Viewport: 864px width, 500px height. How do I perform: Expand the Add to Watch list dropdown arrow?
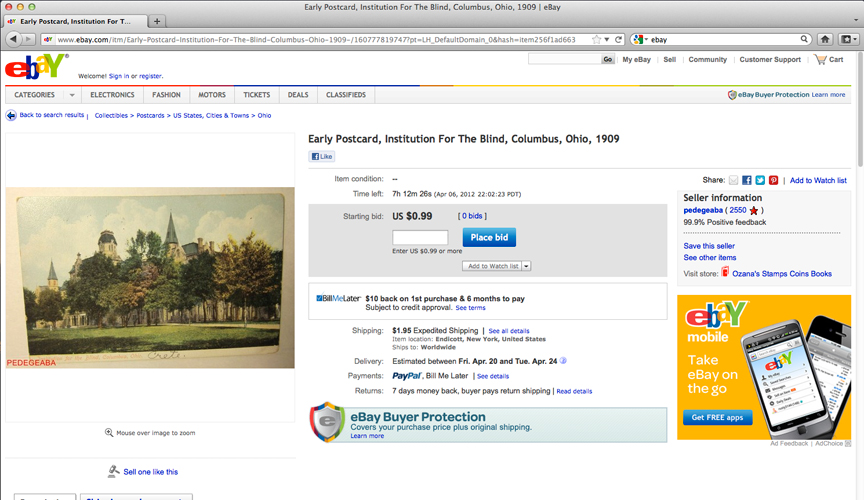coord(526,266)
